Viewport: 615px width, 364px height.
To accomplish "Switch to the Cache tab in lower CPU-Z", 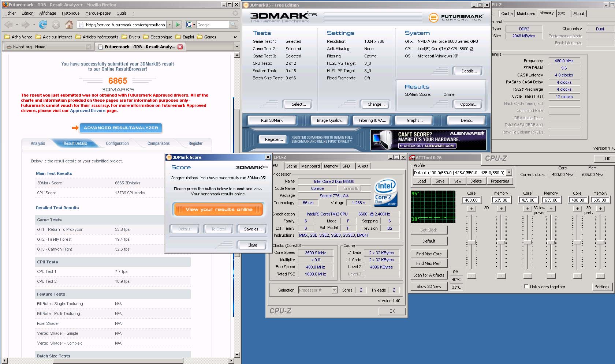I will (291, 166).
